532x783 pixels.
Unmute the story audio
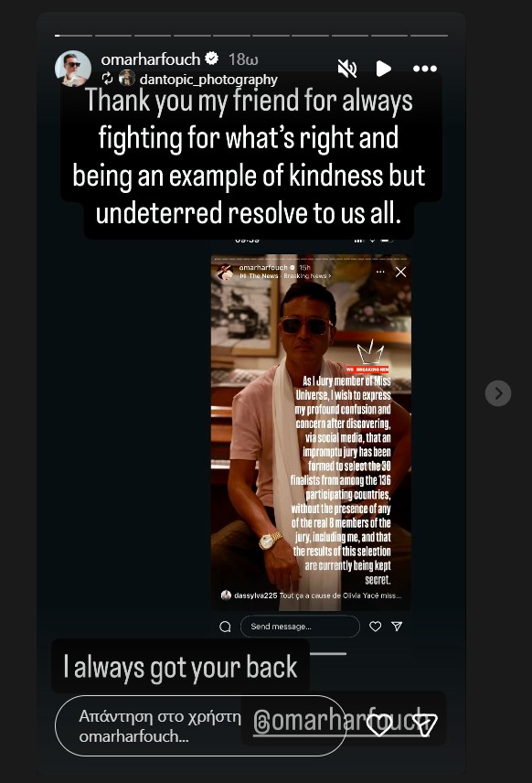pyautogui.click(x=346, y=69)
